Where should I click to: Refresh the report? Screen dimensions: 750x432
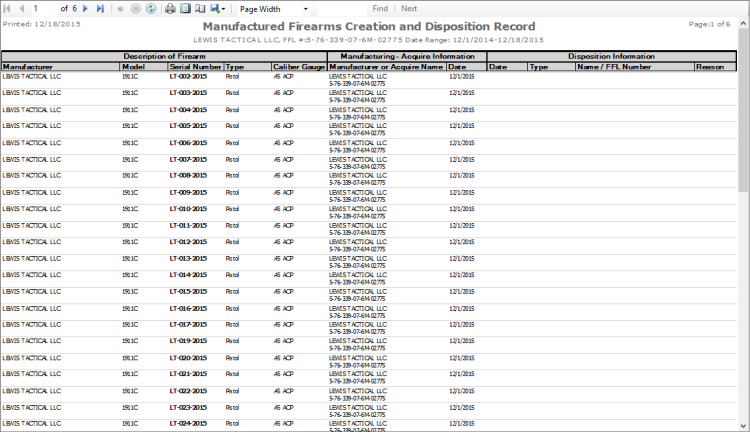(x=151, y=9)
